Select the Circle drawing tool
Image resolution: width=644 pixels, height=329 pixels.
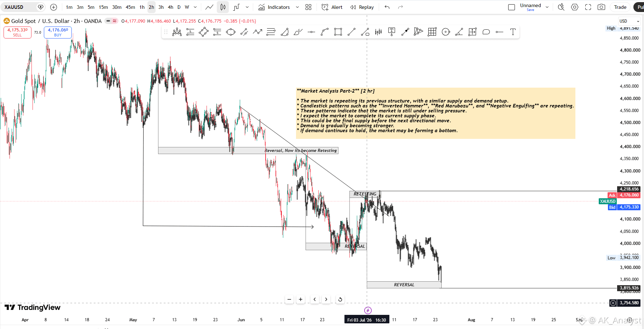tap(446, 32)
